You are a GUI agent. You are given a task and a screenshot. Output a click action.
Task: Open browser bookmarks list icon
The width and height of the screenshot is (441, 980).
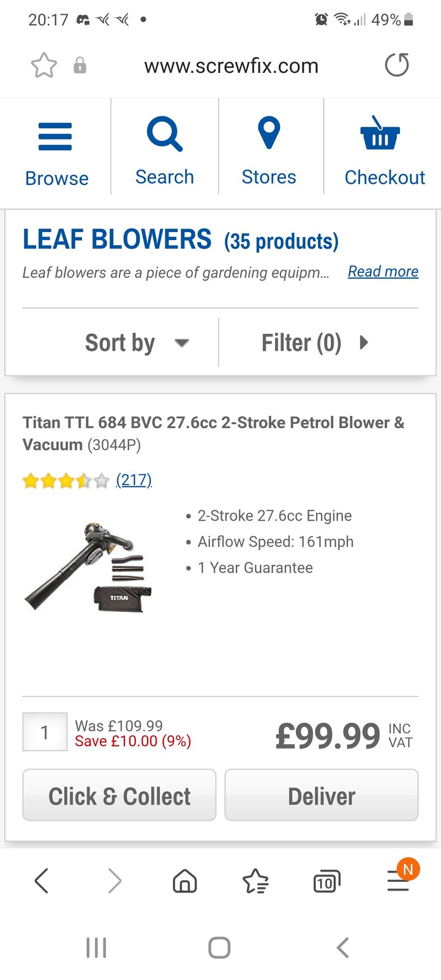[x=255, y=882]
